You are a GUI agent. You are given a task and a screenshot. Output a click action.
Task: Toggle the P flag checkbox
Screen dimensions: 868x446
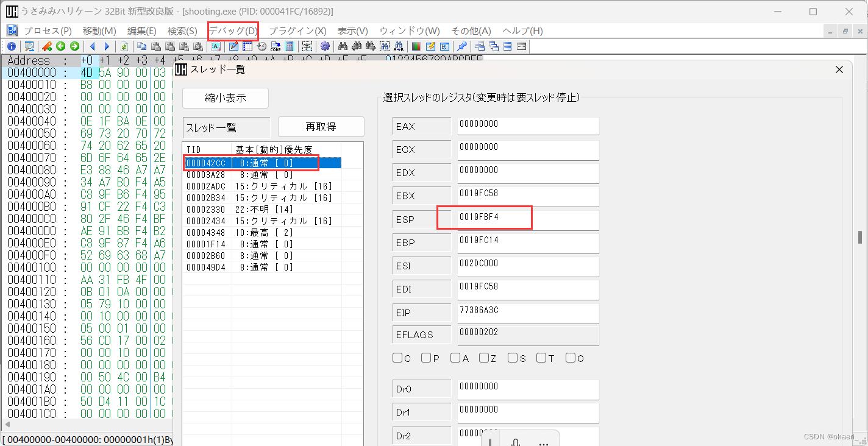(426, 358)
